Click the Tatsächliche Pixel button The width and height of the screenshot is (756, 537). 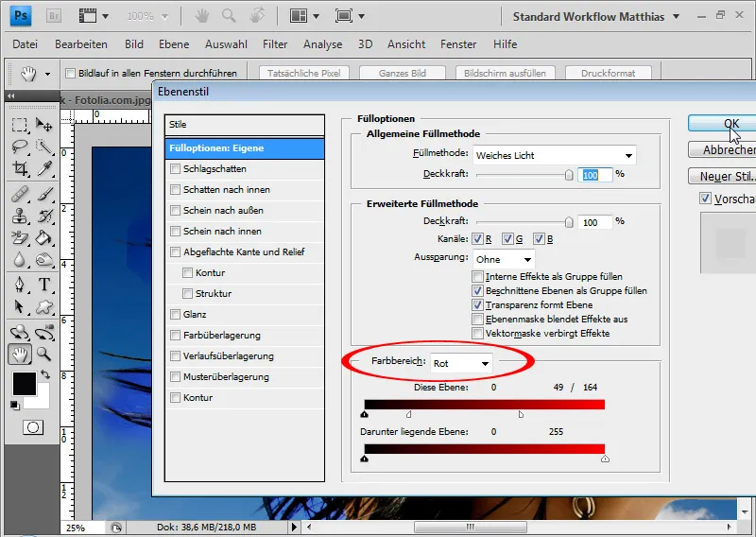click(x=303, y=74)
